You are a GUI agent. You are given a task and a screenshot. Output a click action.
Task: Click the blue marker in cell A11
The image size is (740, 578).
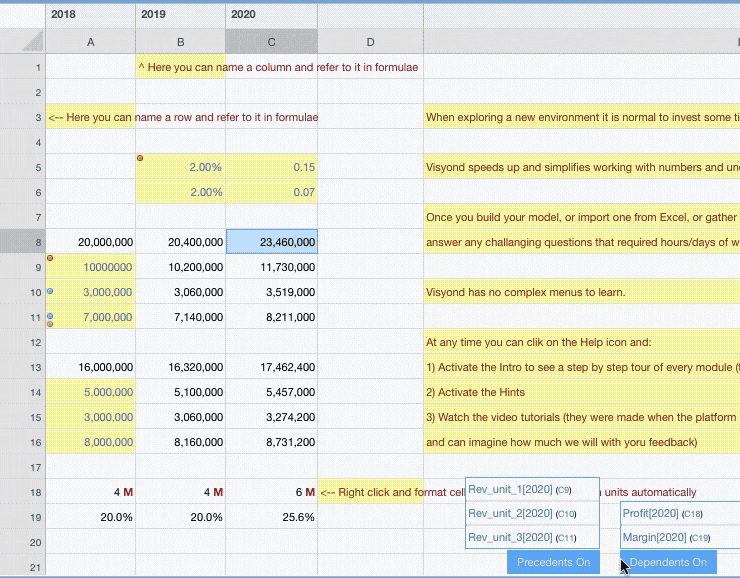50,316
